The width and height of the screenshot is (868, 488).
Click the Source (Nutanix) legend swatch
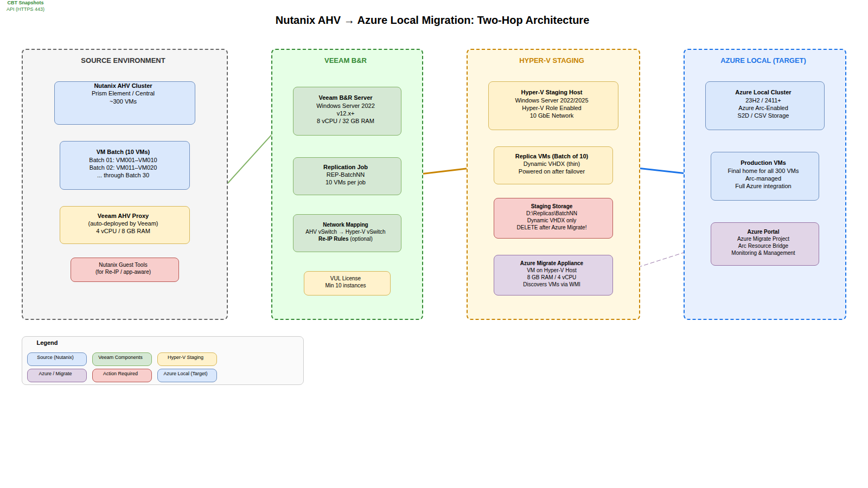[57, 359]
